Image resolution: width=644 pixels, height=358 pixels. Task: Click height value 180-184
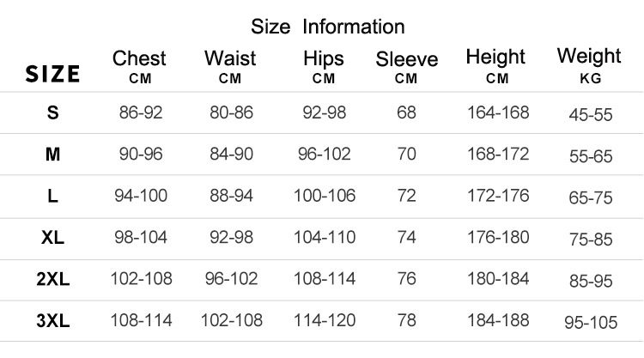[x=498, y=279]
